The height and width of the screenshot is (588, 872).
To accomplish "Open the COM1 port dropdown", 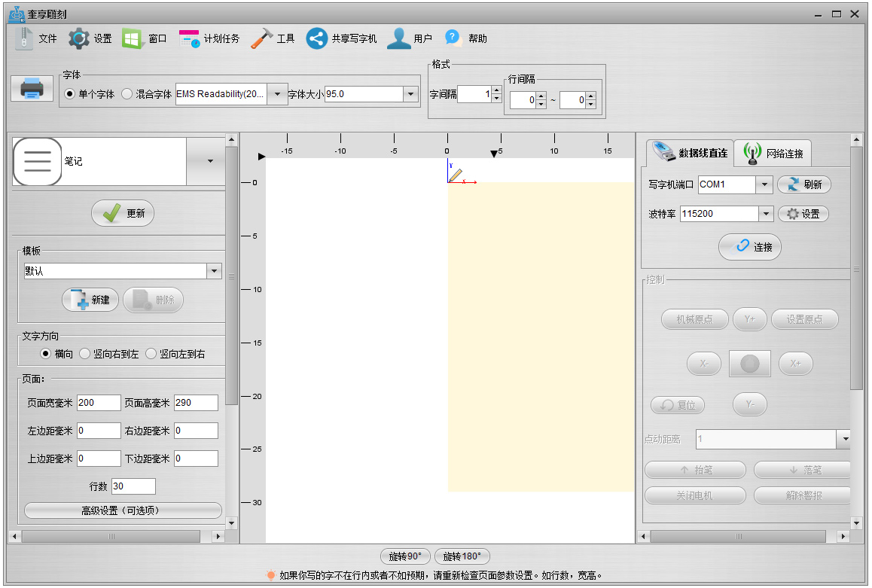I will [764, 184].
